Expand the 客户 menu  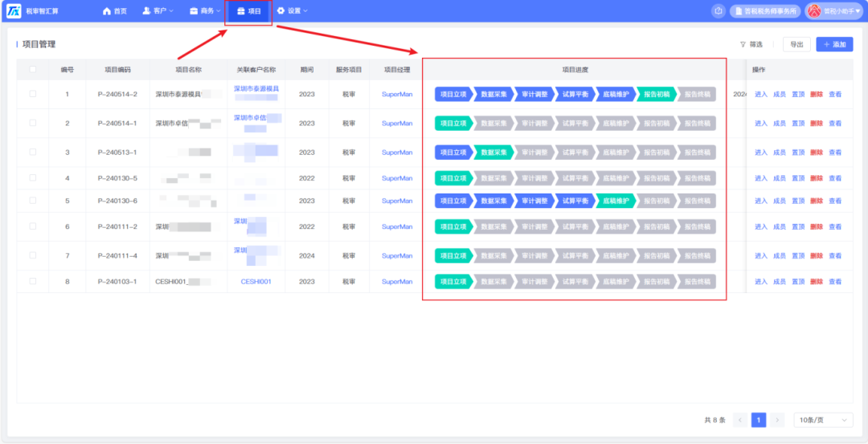pos(158,10)
